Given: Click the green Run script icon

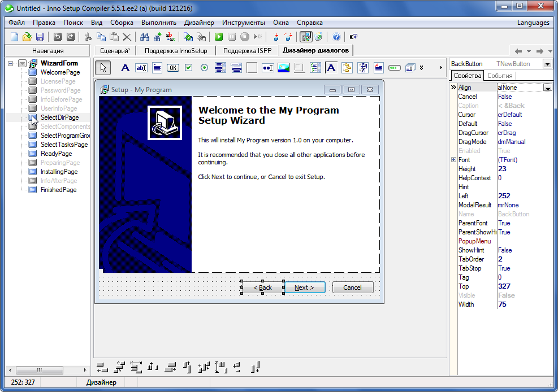Looking at the screenshot, I should click(x=219, y=37).
